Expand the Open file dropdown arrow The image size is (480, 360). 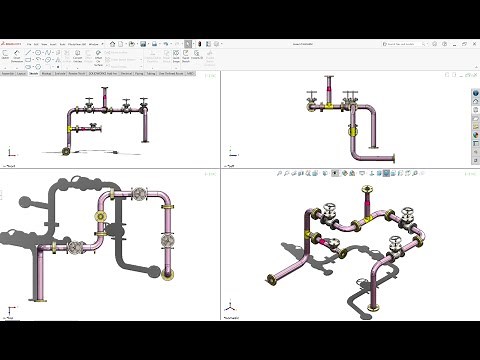tap(137, 44)
